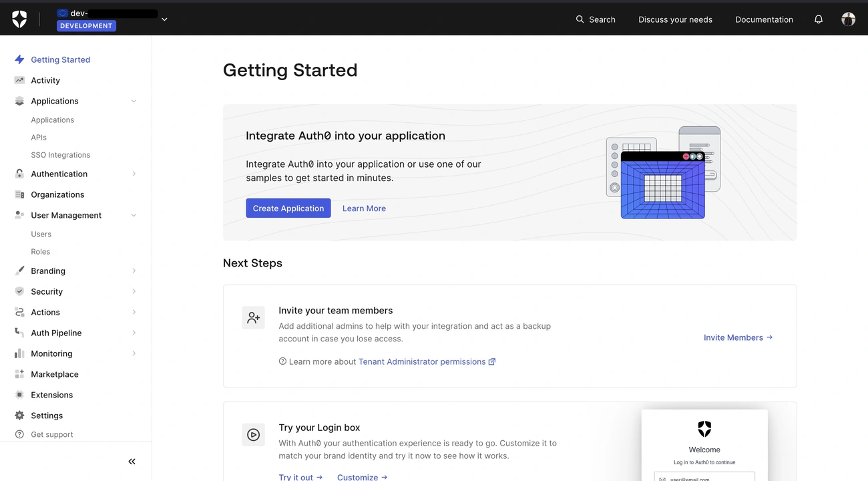Screen dimensions: 868x481
Task: Click the Activity chart icon
Action: point(19,80)
